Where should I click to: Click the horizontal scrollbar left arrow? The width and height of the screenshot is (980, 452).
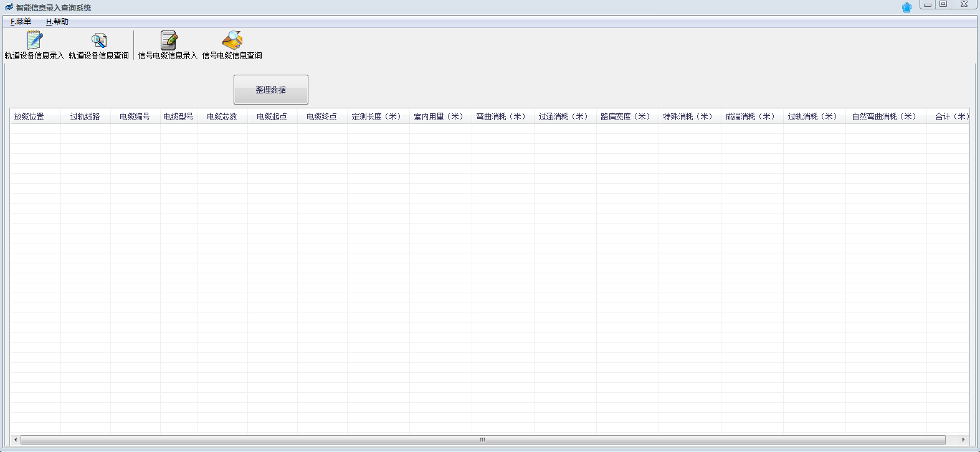[x=15, y=440]
